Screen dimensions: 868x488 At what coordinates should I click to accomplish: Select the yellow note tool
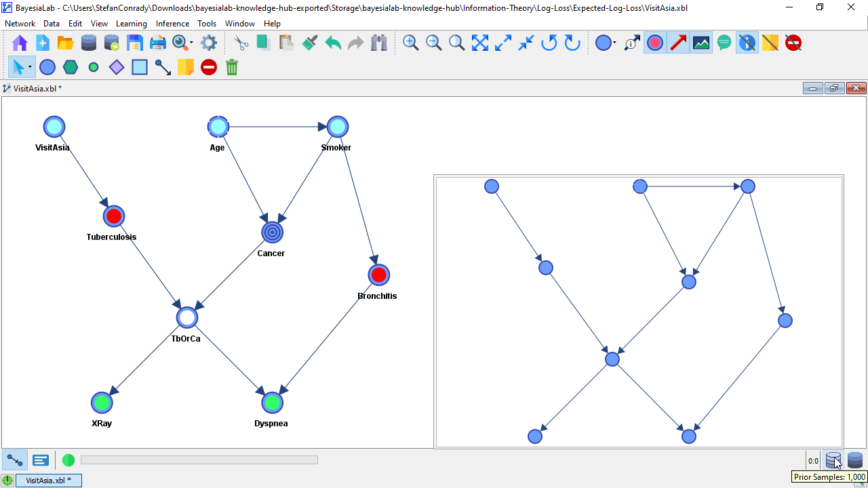tap(186, 67)
